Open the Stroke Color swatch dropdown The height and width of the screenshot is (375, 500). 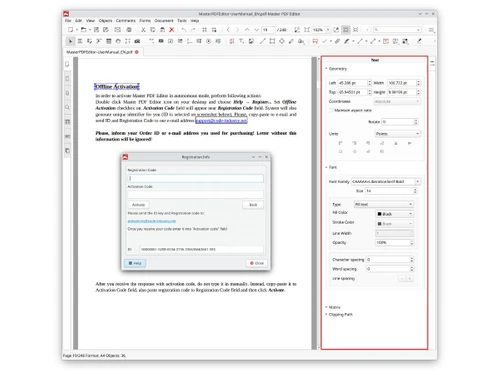click(x=394, y=223)
